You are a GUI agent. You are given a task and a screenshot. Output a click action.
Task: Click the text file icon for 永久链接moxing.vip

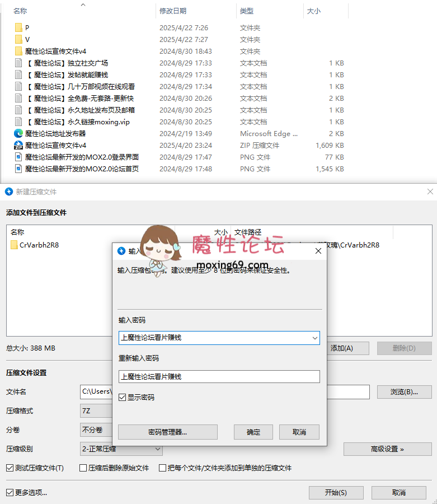coord(18,122)
